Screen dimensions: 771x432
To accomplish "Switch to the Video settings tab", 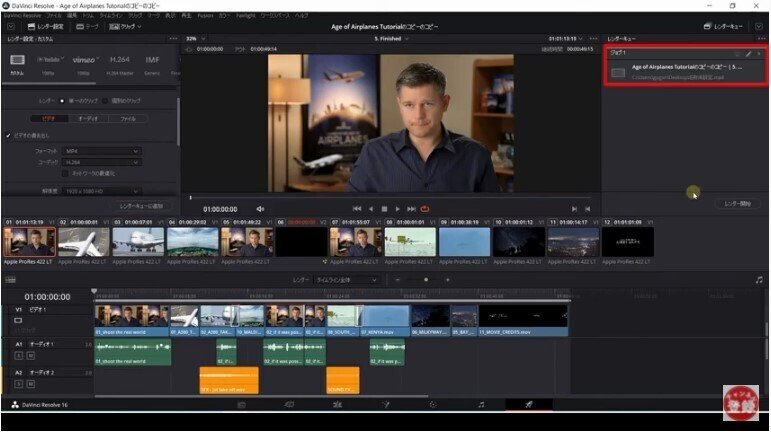I will coord(49,118).
